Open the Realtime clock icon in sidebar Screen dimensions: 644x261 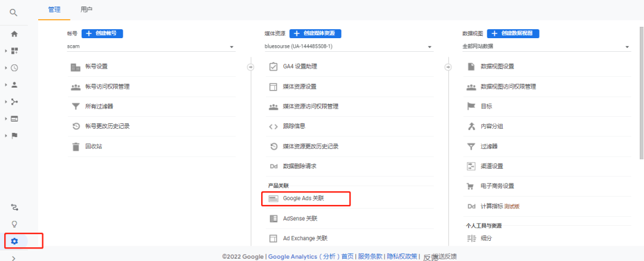pyautogui.click(x=14, y=68)
